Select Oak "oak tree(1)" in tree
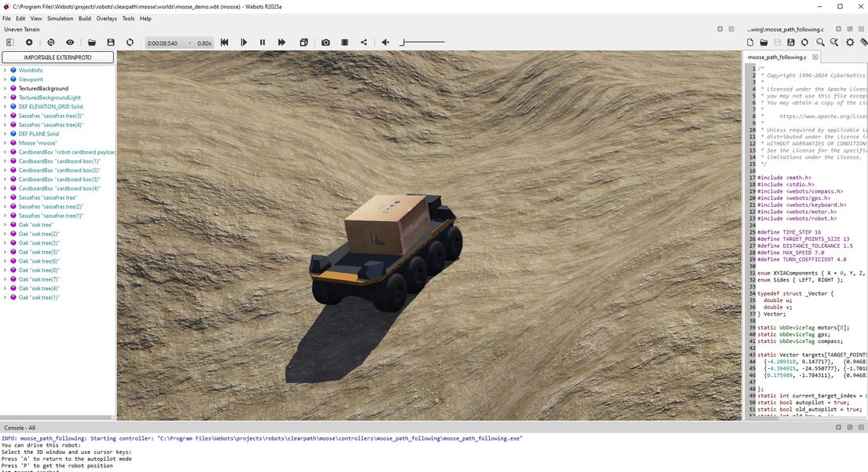 (39, 297)
